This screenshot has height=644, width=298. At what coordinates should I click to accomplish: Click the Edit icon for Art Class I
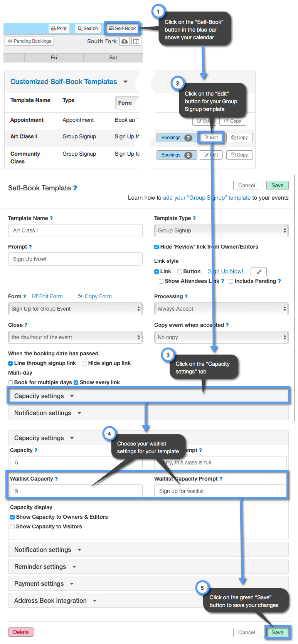(210, 137)
